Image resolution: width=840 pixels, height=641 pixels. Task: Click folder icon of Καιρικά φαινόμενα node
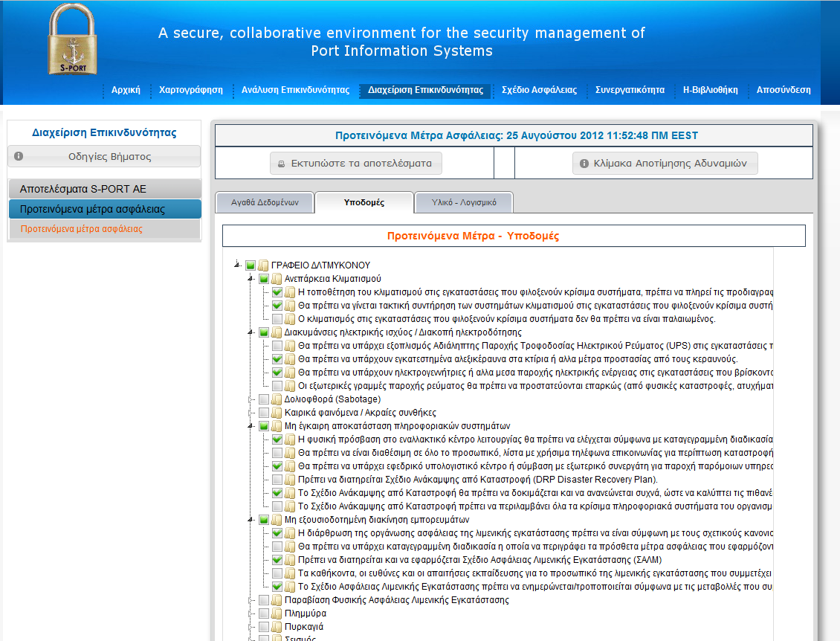click(x=277, y=413)
